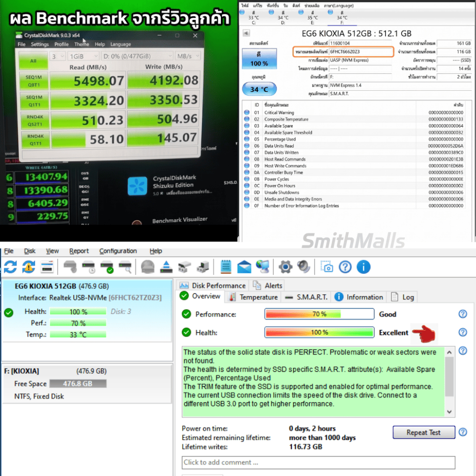The height and width of the screenshot is (476, 476).
Task: Open the Profile menu in CrystalDiskMark
Action: pos(61,44)
